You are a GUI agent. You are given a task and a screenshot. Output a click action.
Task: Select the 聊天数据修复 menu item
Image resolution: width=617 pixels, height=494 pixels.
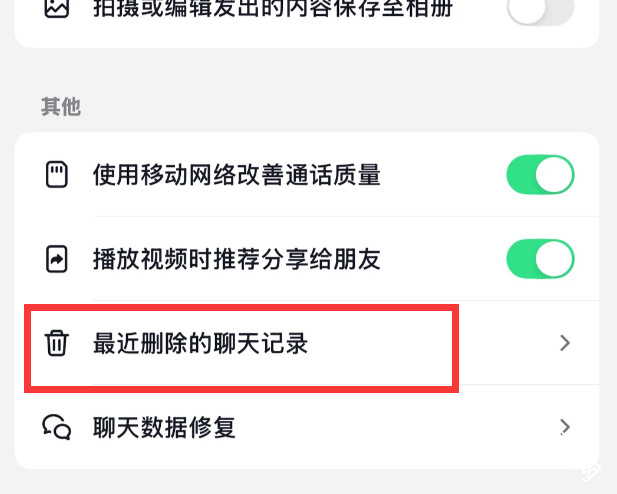(x=164, y=428)
